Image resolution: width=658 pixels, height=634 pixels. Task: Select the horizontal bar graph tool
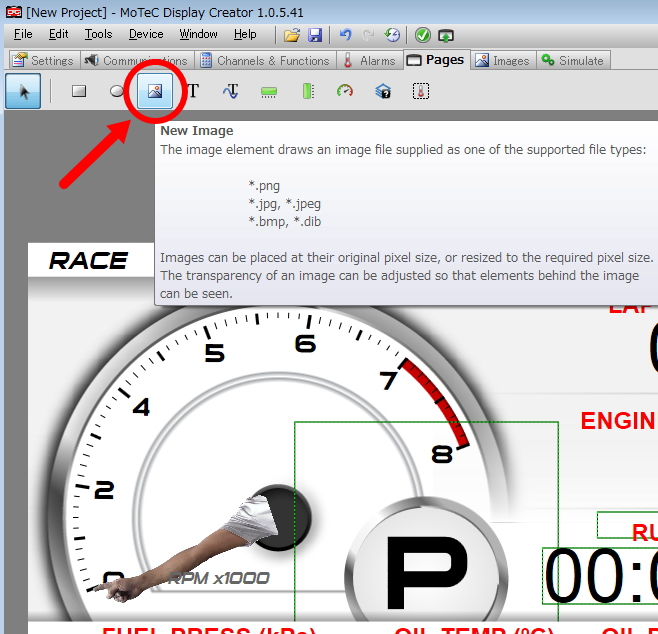click(x=269, y=91)
